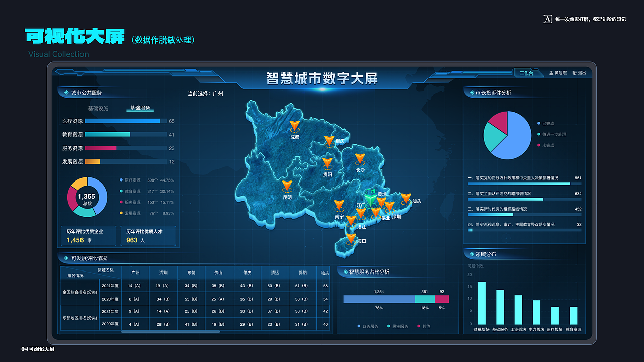Toggle the 已完成 pie legend item
This screenshot has width=644, height=362.
click(546, 123)
